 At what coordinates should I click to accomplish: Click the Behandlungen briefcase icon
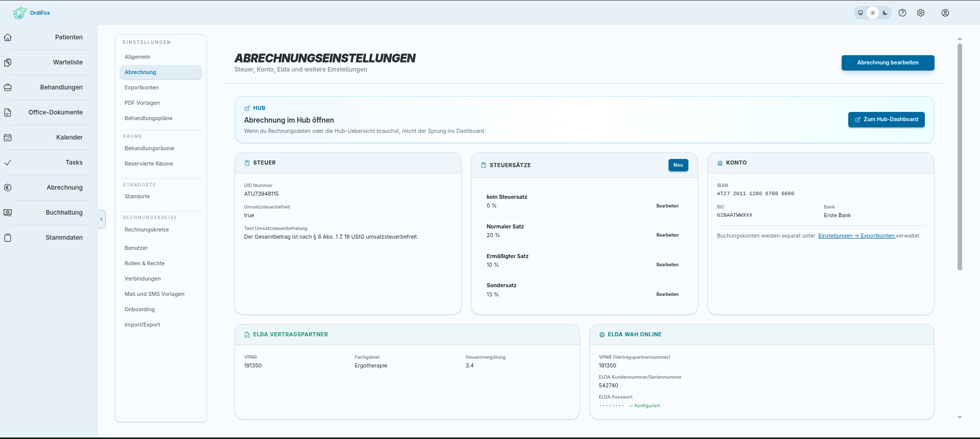8,87
